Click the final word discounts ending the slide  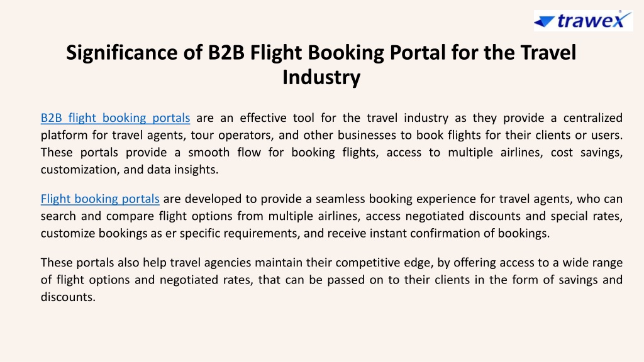(x=68, y=297)
